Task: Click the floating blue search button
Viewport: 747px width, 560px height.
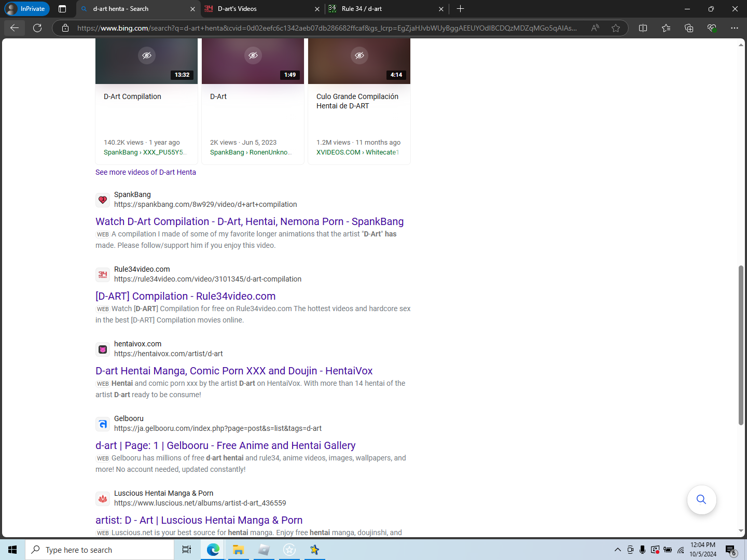Action: click(x=701, y=499)
